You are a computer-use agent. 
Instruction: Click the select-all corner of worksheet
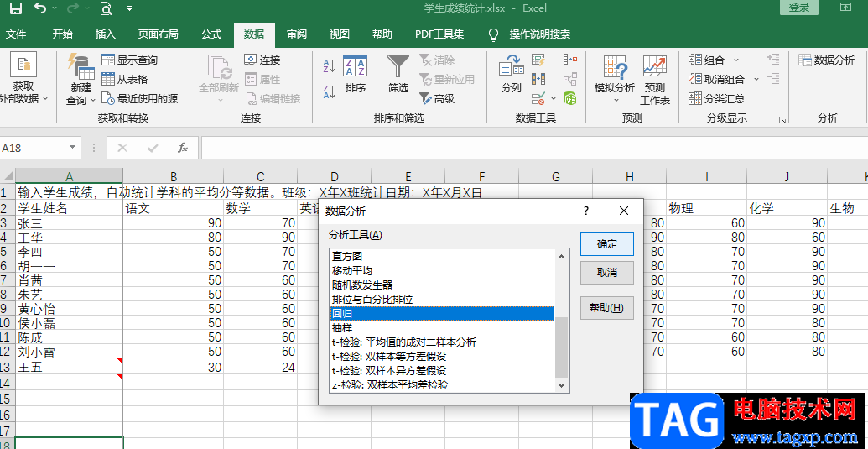(8, 176)
